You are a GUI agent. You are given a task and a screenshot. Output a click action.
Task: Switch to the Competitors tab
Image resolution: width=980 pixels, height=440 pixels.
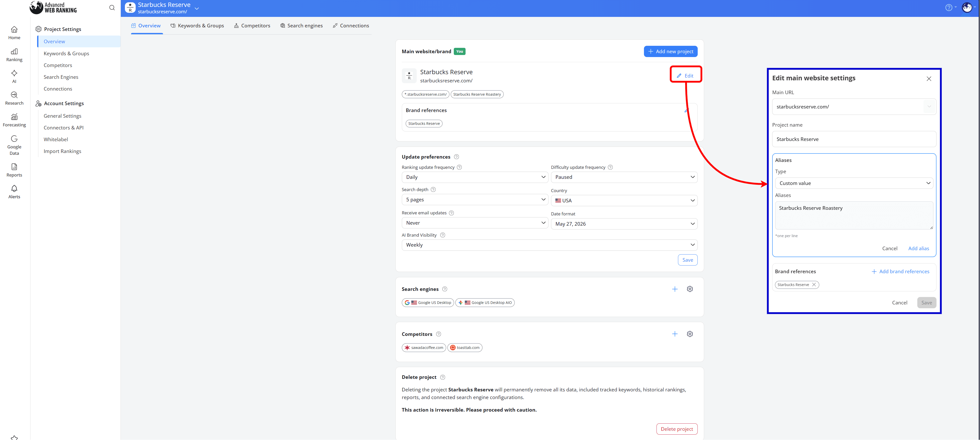click(x=252, y=26)
